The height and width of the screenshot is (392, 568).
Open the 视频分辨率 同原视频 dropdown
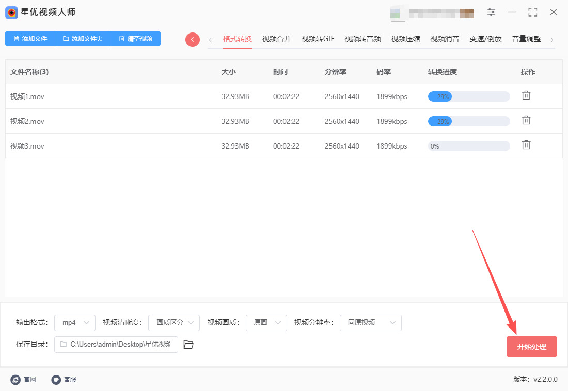pos(370,323)
